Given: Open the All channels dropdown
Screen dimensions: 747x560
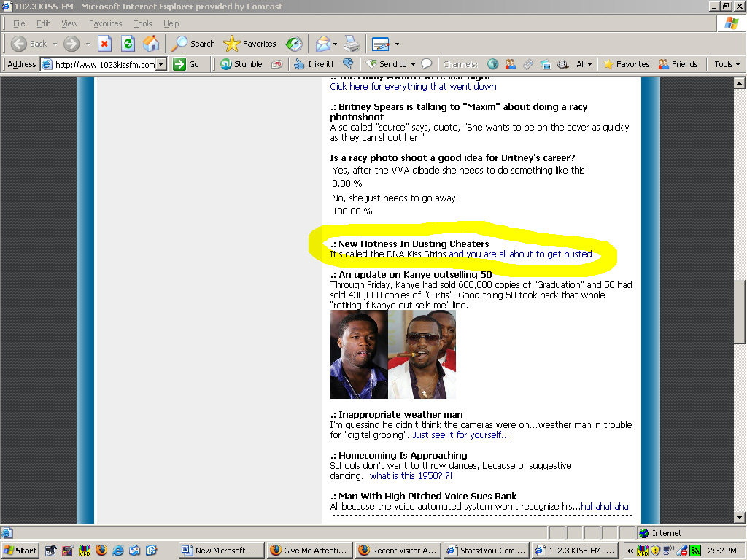Looking at the screenshot, I should coord(584,64).
